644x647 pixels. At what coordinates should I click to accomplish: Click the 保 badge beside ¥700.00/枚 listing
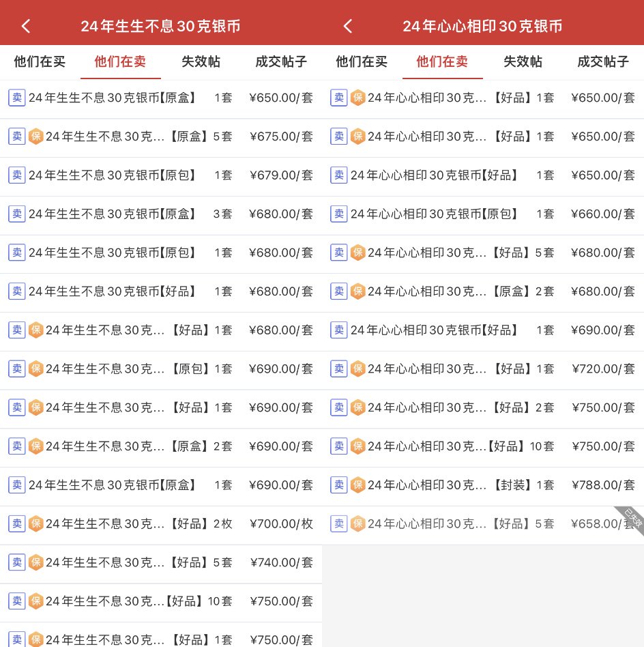(x=36, y=523)
